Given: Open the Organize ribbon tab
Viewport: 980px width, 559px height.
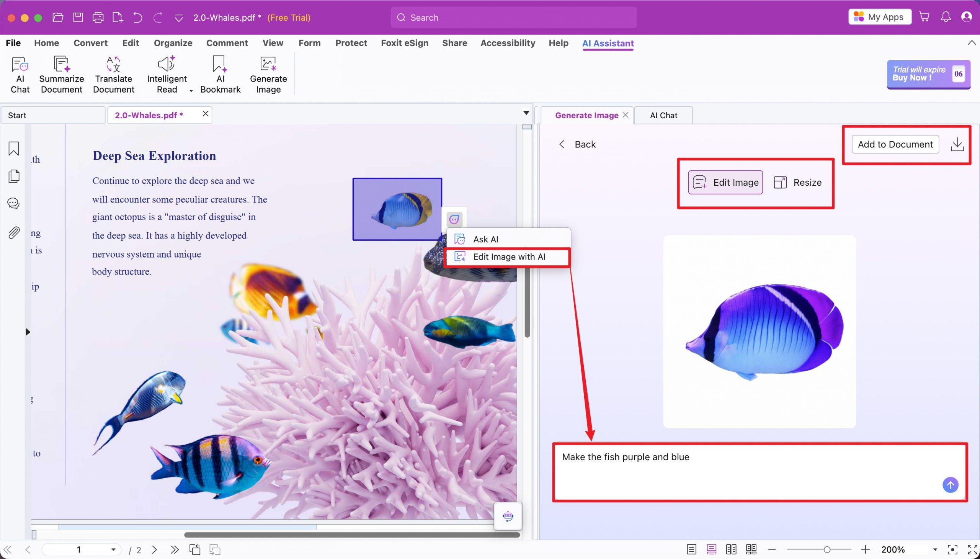Looking at the screenshot, I should pos(173,43).
